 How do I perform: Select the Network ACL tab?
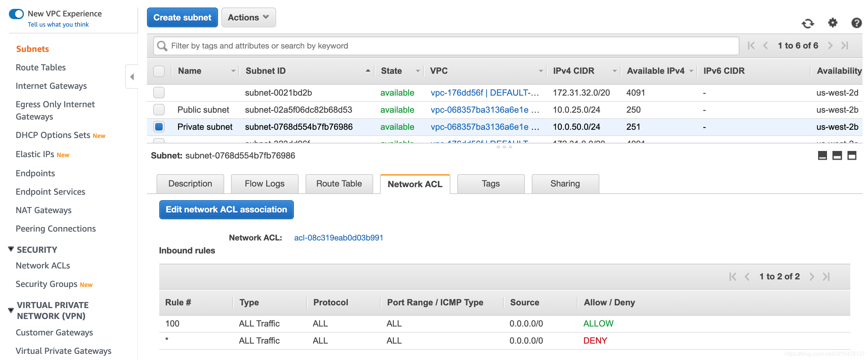(415, 184)
